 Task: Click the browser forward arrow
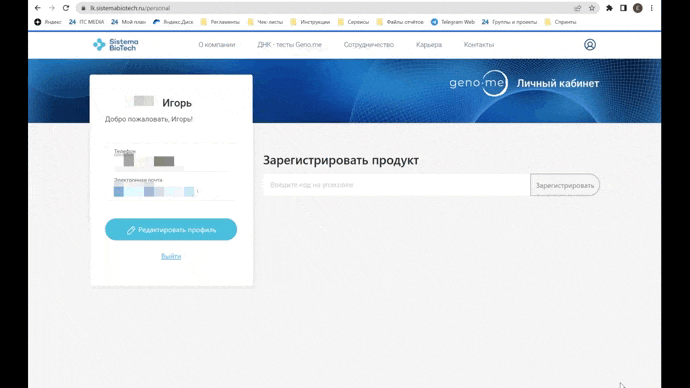click(x=52, y=8)
